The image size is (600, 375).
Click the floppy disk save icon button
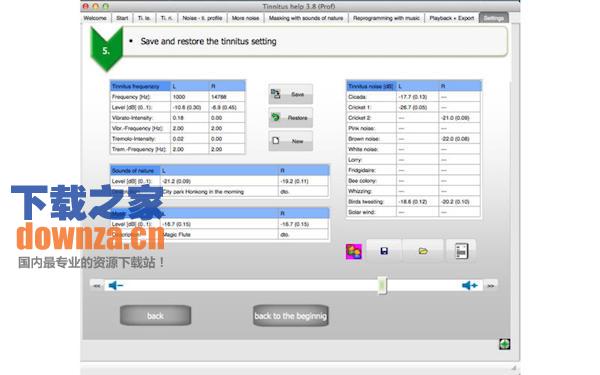click(x=384, y=251)
